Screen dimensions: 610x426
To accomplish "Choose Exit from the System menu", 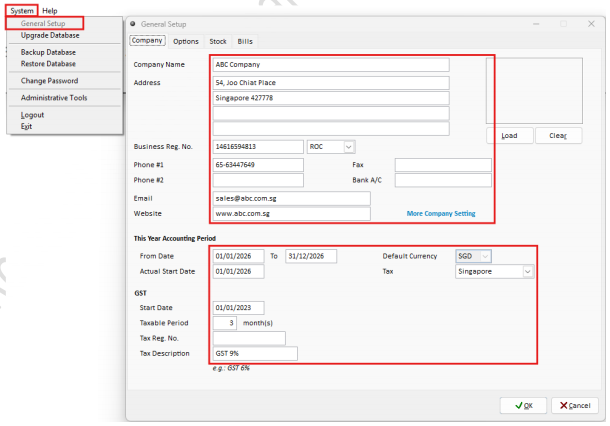I will [x=26, y=126].
